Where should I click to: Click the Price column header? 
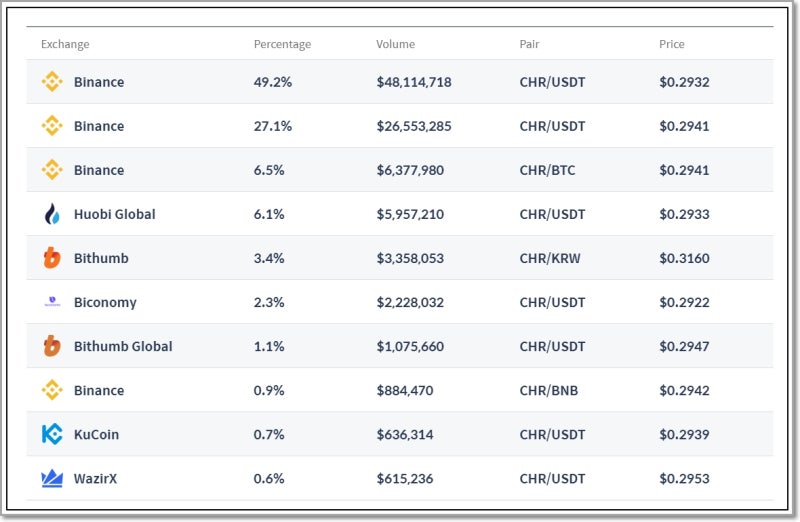[x=671, y=44]
